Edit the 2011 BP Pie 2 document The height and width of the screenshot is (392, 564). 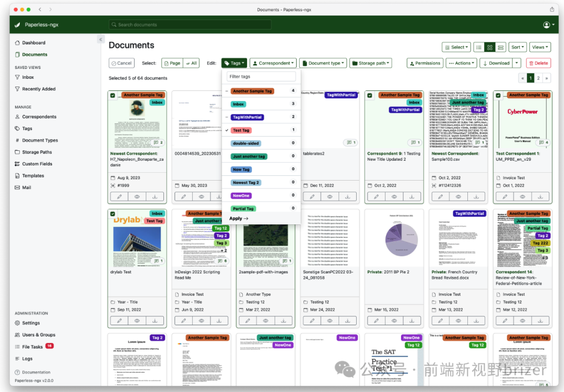click(376, 320)
